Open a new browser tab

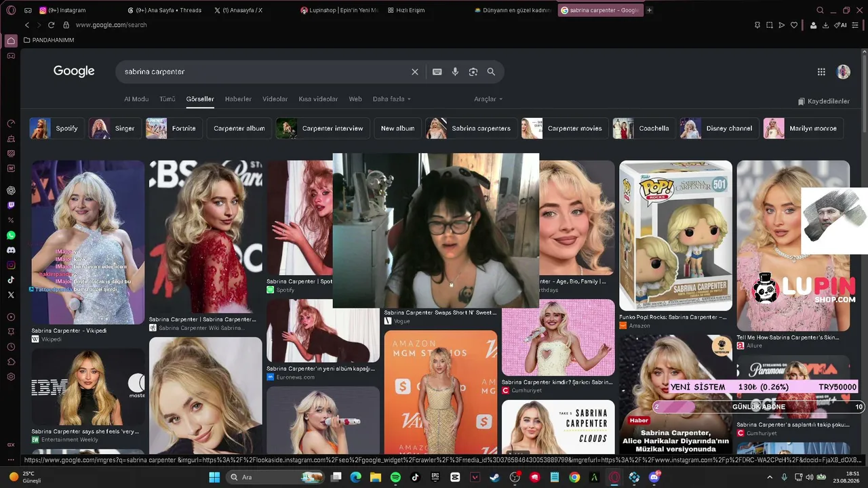coord(649,10)
